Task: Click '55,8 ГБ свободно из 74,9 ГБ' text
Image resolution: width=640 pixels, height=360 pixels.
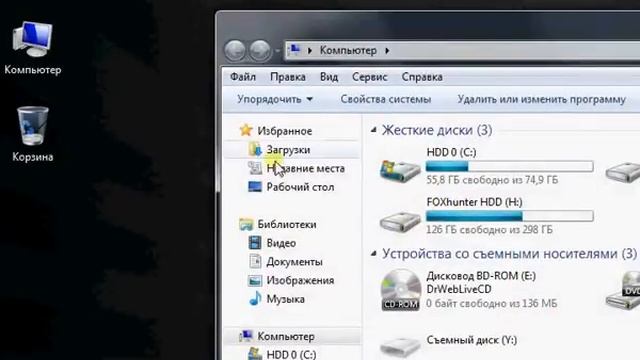Action: (492, 180)
